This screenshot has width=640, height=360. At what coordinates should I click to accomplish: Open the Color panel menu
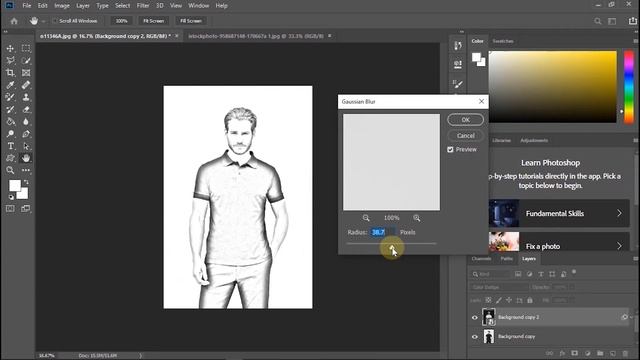point(636,41)
